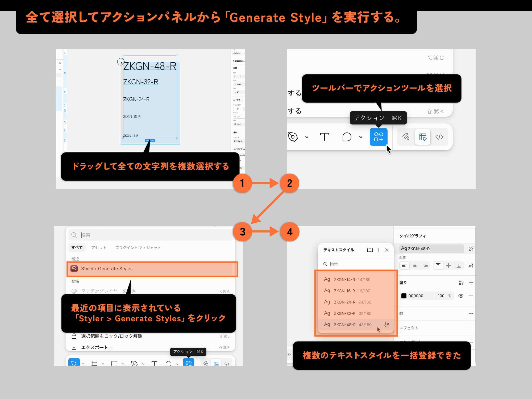The image size is (532, 399).
Task: Select the Frame tool in step 3 toolbar
Action: point(94,363)
